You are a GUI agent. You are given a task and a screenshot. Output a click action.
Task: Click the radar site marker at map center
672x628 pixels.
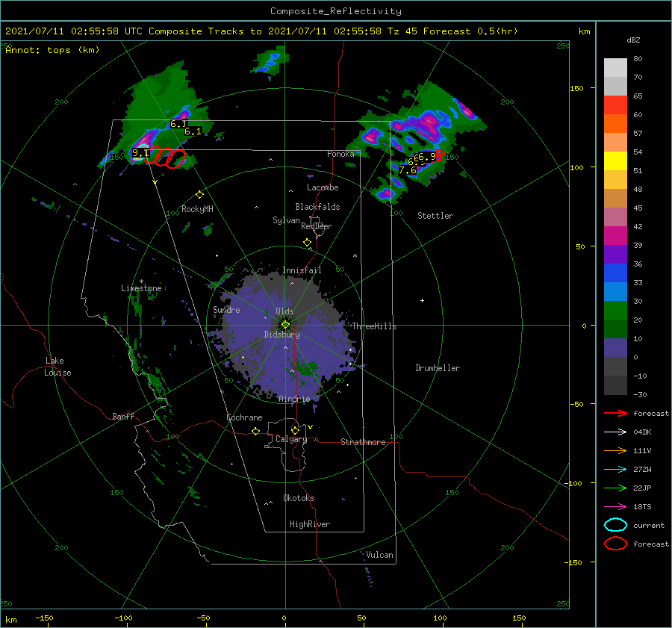tap(285, 325)
